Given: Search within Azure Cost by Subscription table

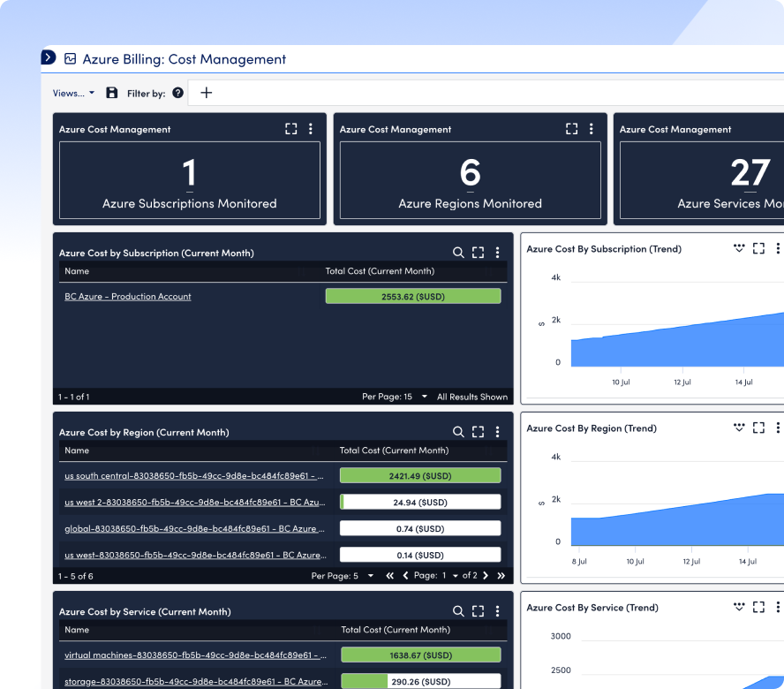Looking at the screenshot, I should 458,252.
